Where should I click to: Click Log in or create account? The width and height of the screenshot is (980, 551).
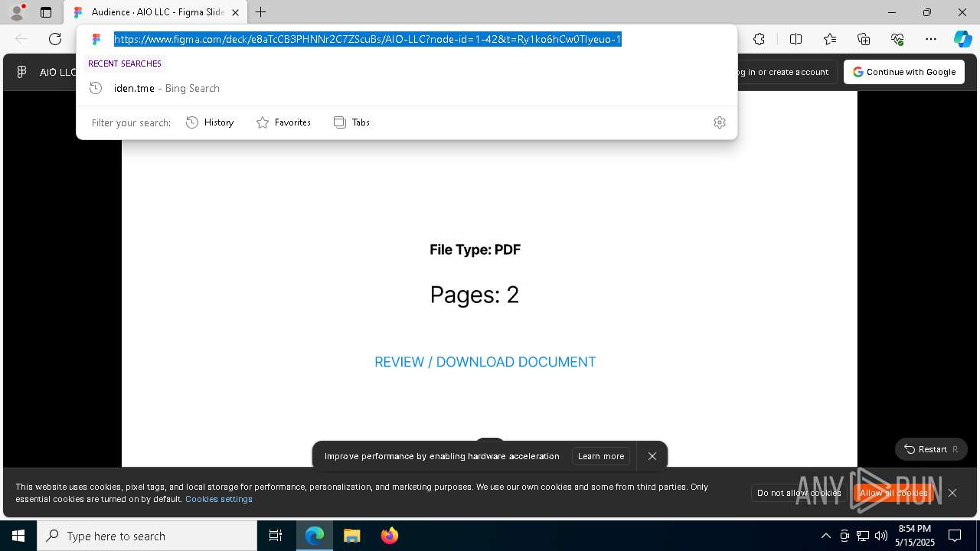pyautogui.click(x=782, y=72)
